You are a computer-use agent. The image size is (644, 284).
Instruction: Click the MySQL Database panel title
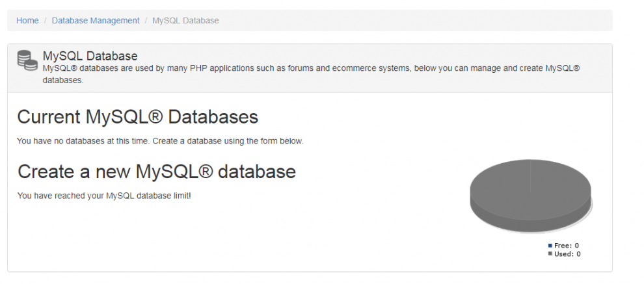point(90,57)
